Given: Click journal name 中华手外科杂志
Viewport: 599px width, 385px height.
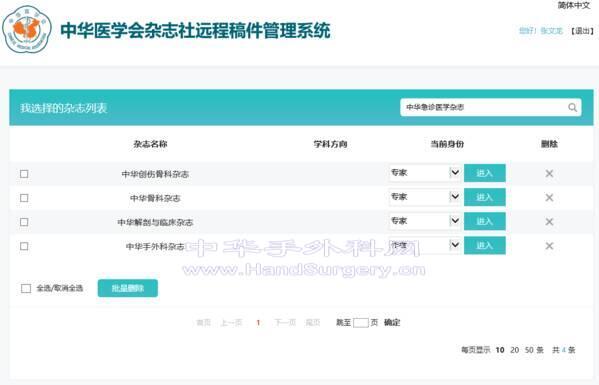Looking at the screenshot, I should [155, 246].
